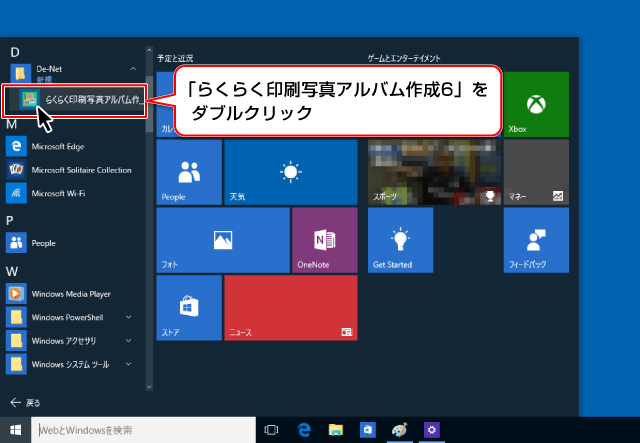Open the Get Started tile
The image size is (640, 443).
[x=400, y=240]
